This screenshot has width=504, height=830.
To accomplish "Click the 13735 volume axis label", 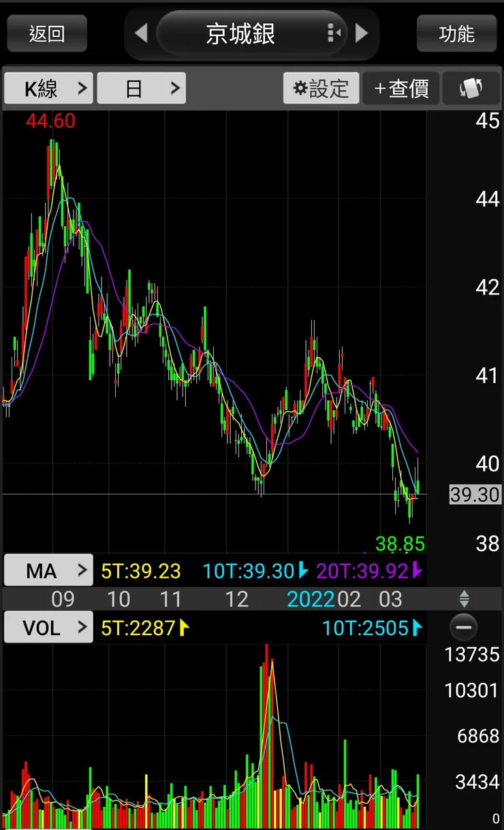I will [472, 655].
